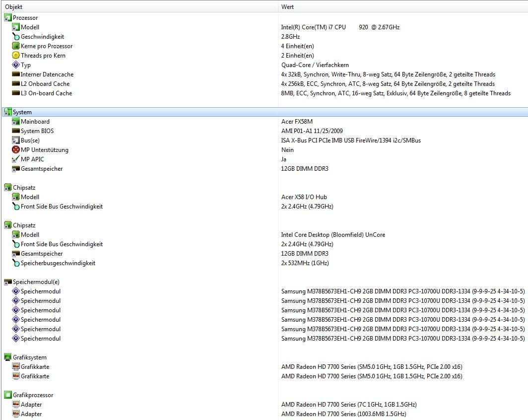Select the Geschwindigkeit magnifier icon
Viewport: 528px width, 420px height.
click(16, 37)
